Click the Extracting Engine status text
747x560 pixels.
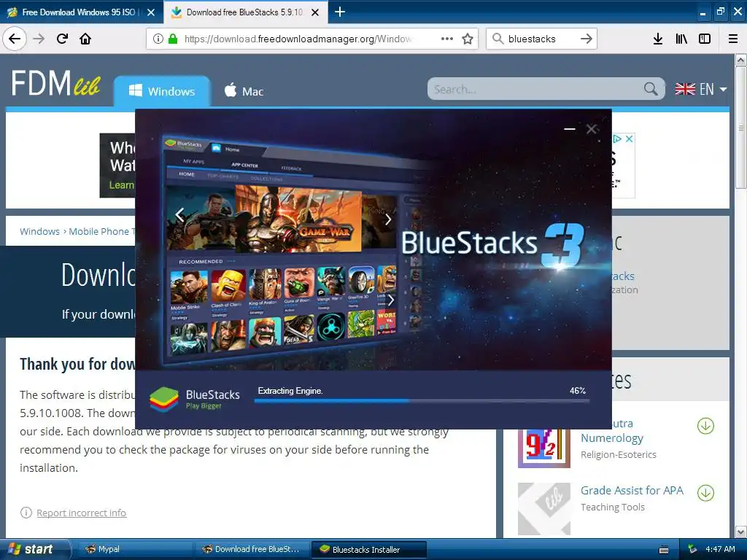coord(290,391)
